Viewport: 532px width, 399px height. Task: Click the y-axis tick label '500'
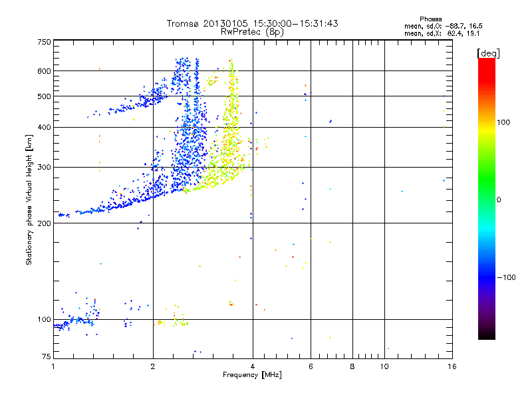[45, 96]
